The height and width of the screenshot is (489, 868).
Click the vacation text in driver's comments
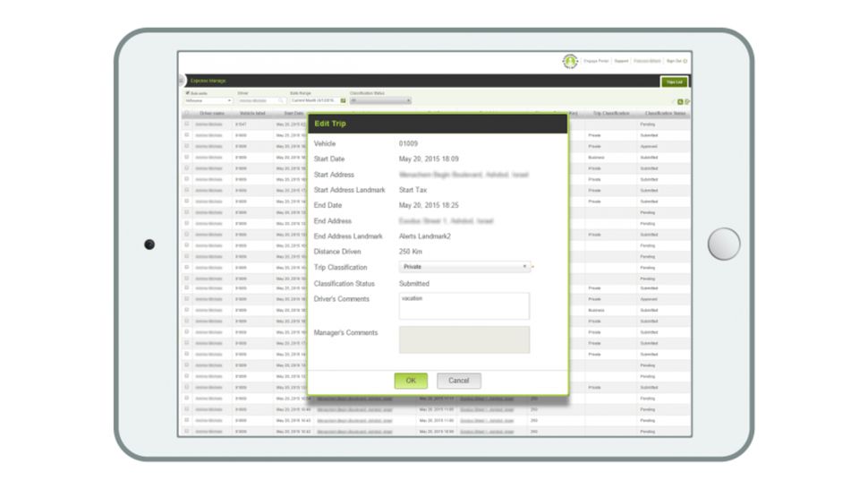pyautogui.click(x=412, y=298)
